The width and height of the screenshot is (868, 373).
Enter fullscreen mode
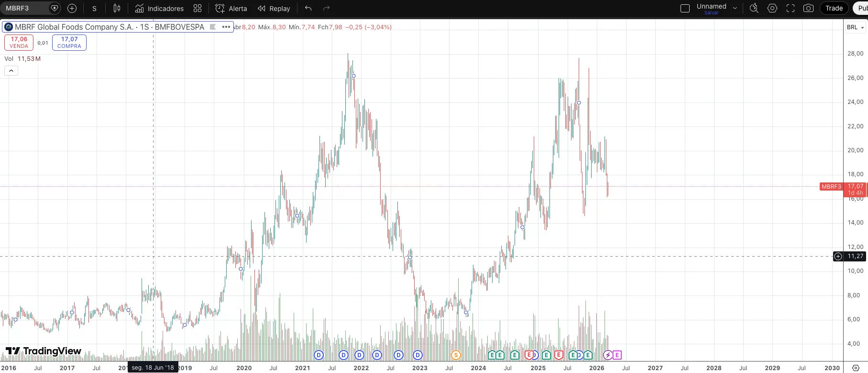(791, 8)
